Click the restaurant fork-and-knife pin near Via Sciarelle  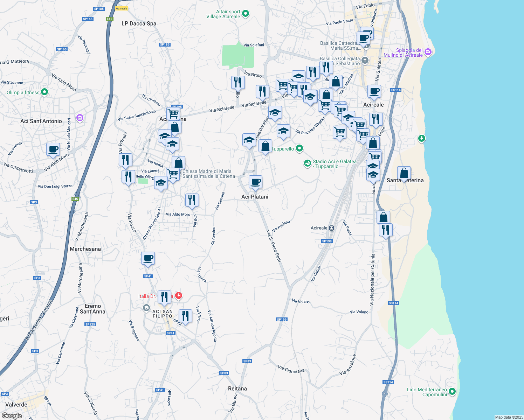click(262, 92)
